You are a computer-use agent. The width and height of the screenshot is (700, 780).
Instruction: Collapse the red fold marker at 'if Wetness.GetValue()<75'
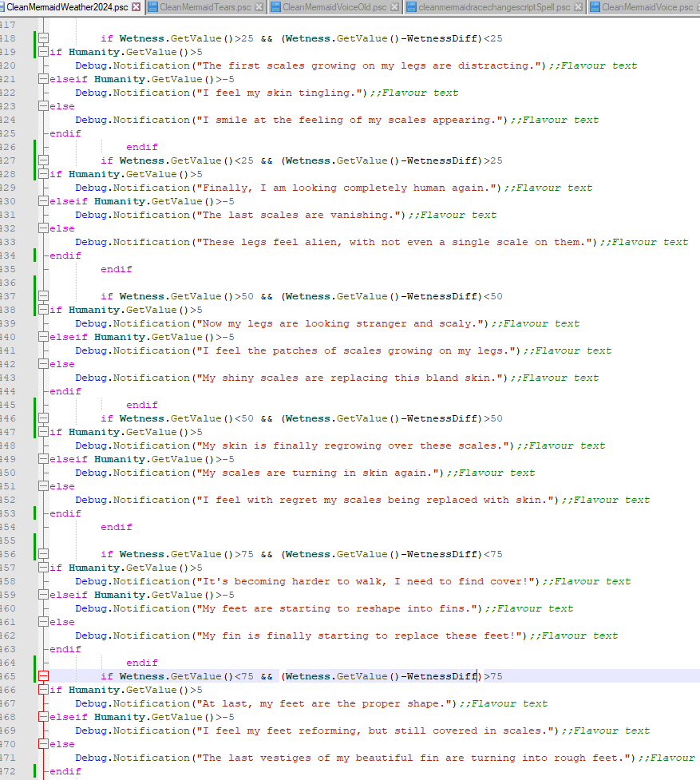[x=44, y=676]
